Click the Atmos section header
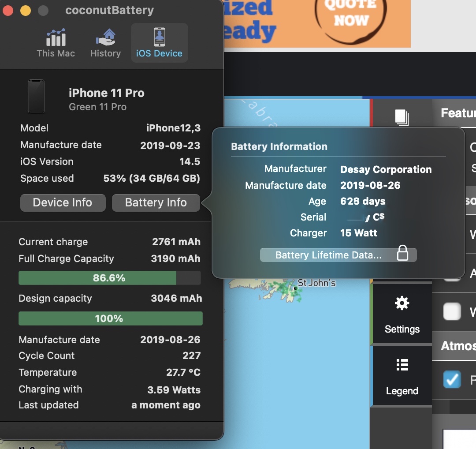Viewport: 476px width, 449px height. point(454,346)
